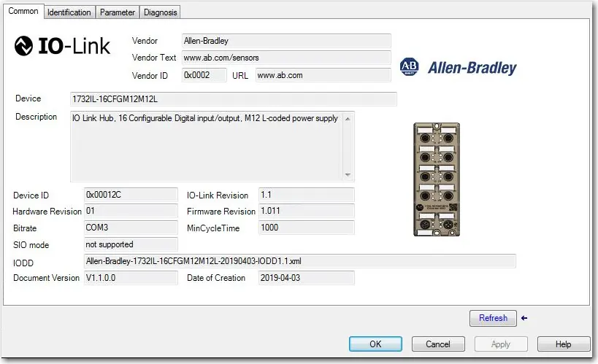Viewport: 598px width, 364px height.
Task: Confirm with the OK button
Action: (375, 344)
